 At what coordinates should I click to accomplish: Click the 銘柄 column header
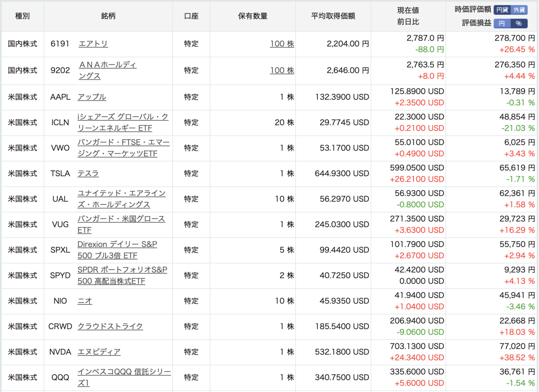(108, 16)
